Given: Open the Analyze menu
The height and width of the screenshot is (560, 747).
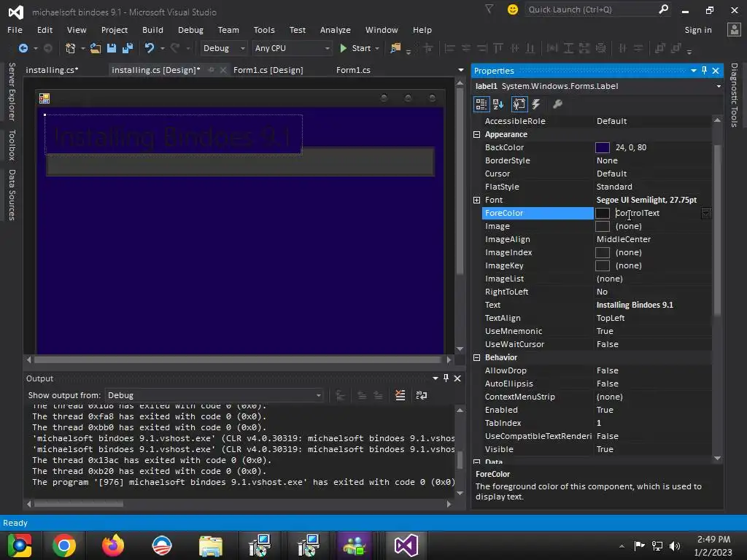Looking at the screenshot, I should pyautogui.click(x=336, y=29).
